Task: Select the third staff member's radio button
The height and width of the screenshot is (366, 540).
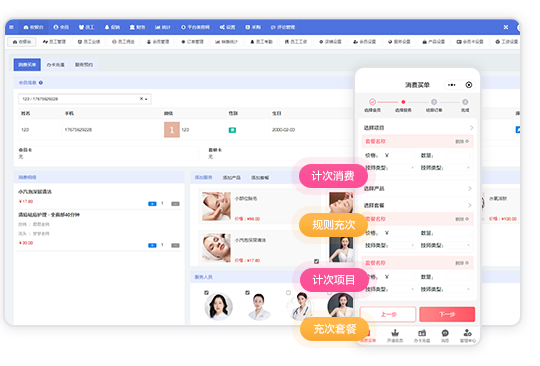Action: [288, 293]
